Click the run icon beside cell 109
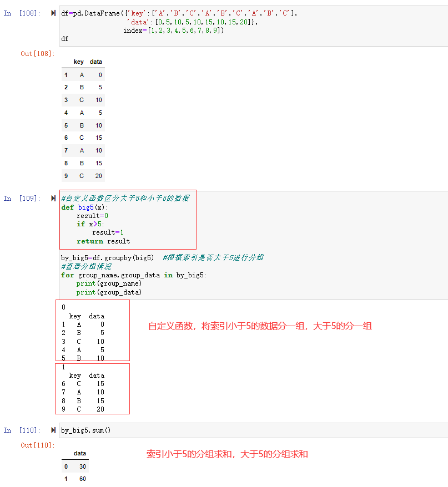The width and height of the screenshot is (448, 487). (x=53, y=198)
